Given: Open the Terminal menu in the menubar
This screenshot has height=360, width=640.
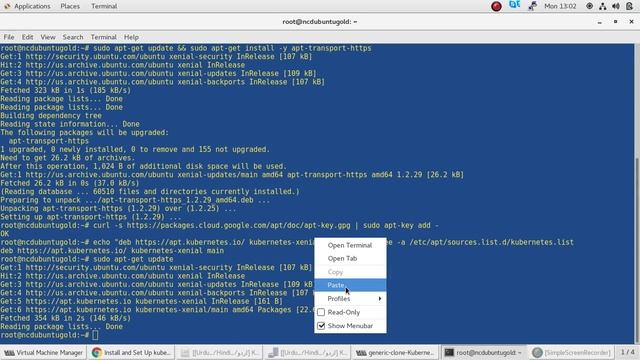Looking at the screenshot, I should 103,37.
